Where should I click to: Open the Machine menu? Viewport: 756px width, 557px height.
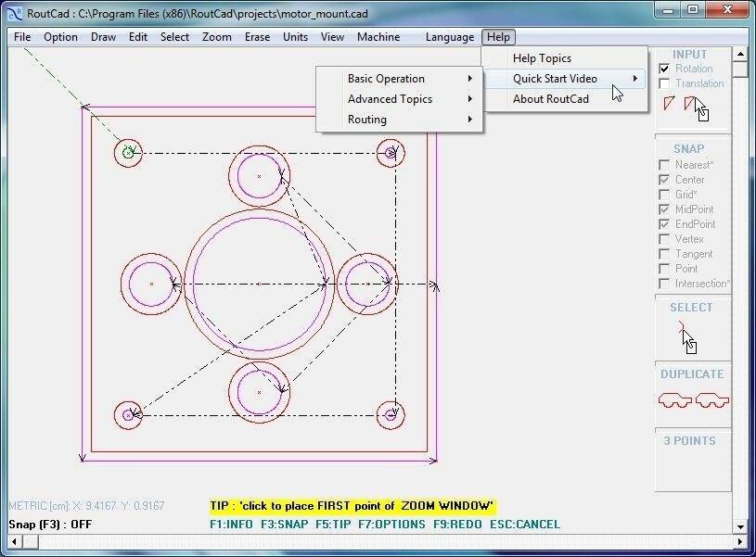(x=378, y=37)
